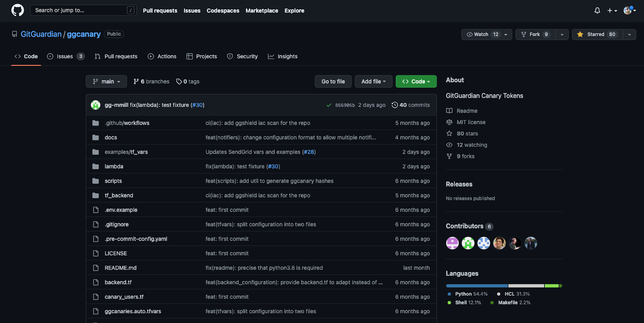Click the tf_backend folder icon
Image resolution: width=644 pixels, height=323 pixels.
coord(95,195)
